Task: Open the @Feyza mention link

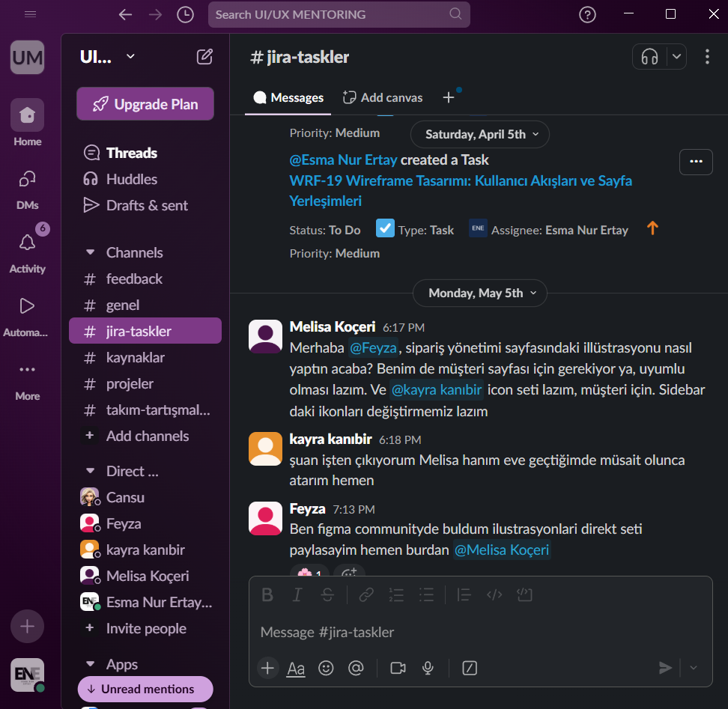Action: (374, 347)
